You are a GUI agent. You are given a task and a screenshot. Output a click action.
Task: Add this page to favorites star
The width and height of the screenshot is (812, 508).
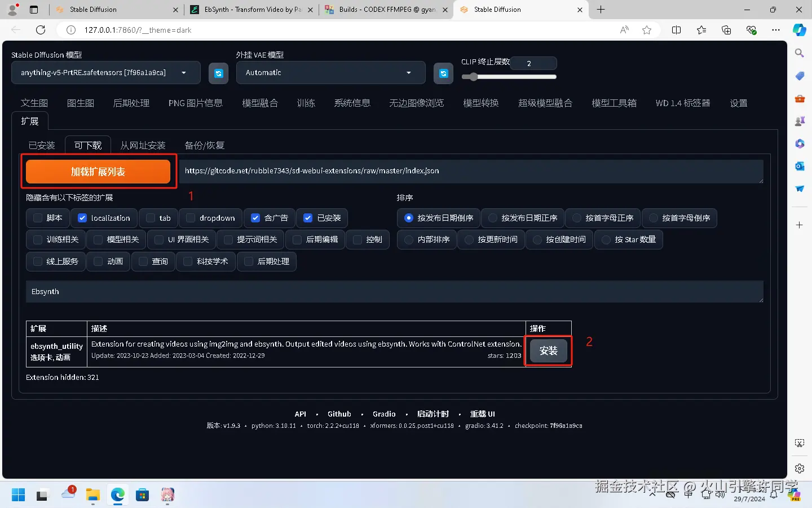pos(647,30)
